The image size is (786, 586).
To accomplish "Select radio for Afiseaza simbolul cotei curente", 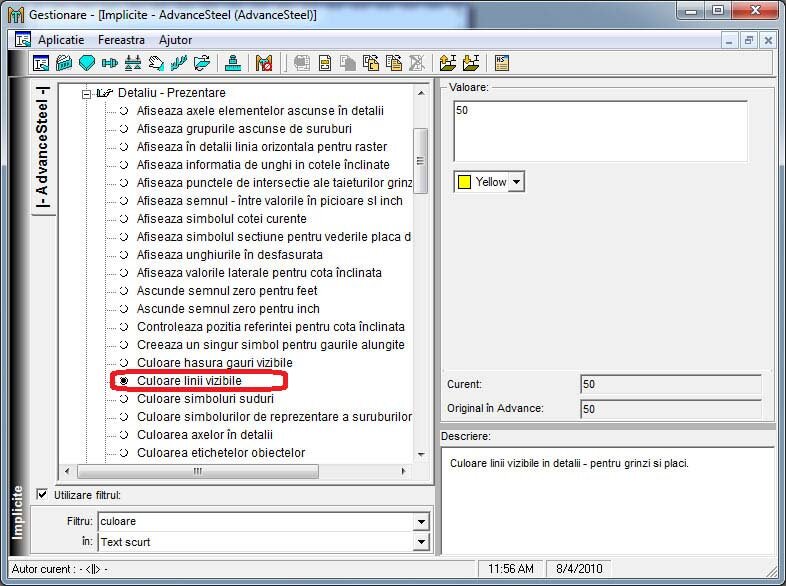I will [124, 219].
